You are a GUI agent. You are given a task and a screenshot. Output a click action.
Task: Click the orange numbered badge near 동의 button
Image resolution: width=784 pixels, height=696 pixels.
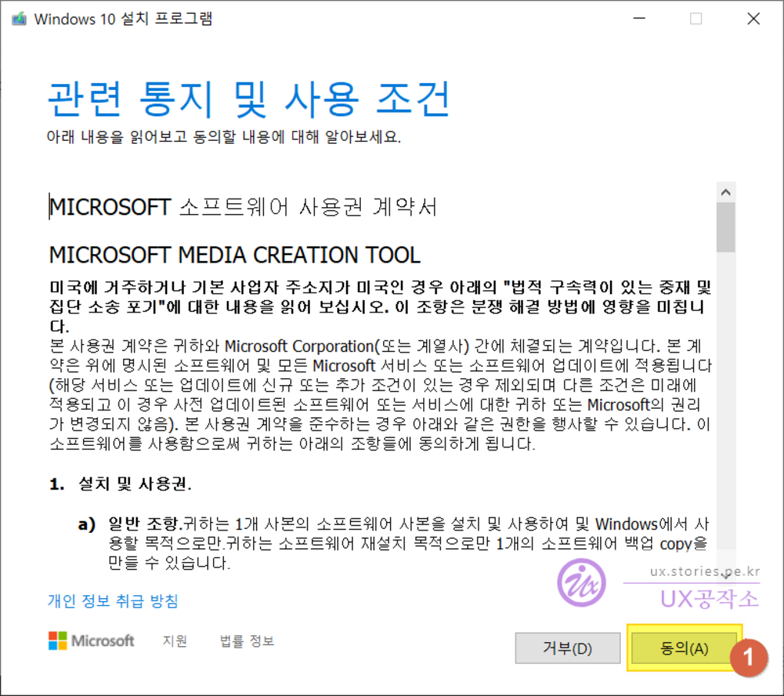point(750,659)
